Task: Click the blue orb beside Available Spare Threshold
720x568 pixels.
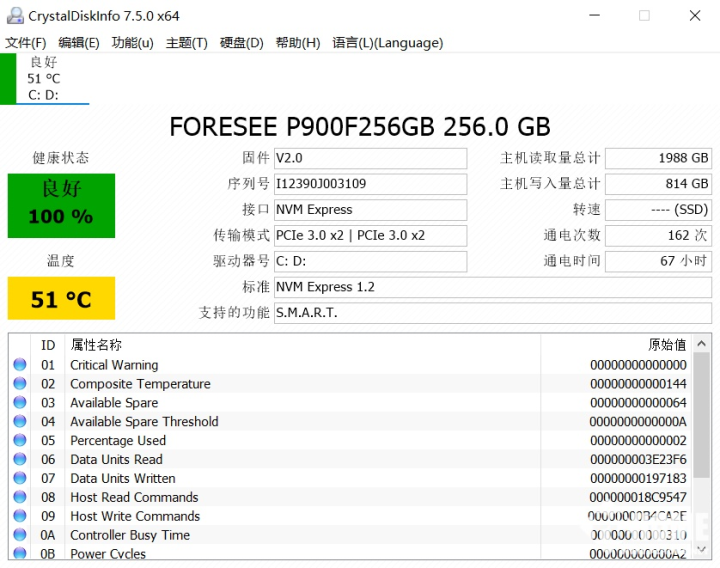Action: (x=20, y=421)
